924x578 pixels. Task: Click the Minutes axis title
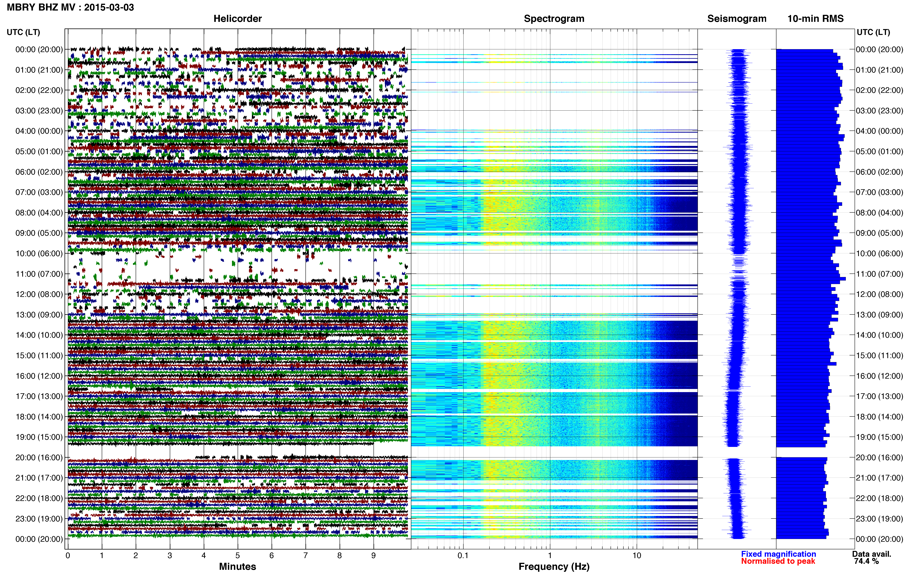[x=238, y=567]
